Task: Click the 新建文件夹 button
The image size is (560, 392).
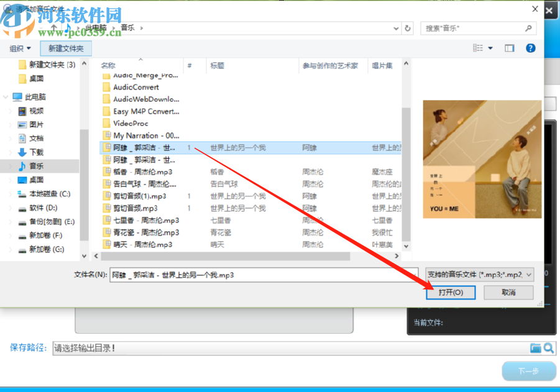Action: tap(66, 48)
